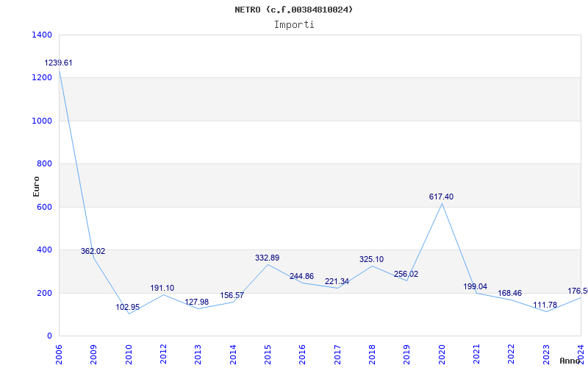Click the data label 362.02

pos(93,251)
